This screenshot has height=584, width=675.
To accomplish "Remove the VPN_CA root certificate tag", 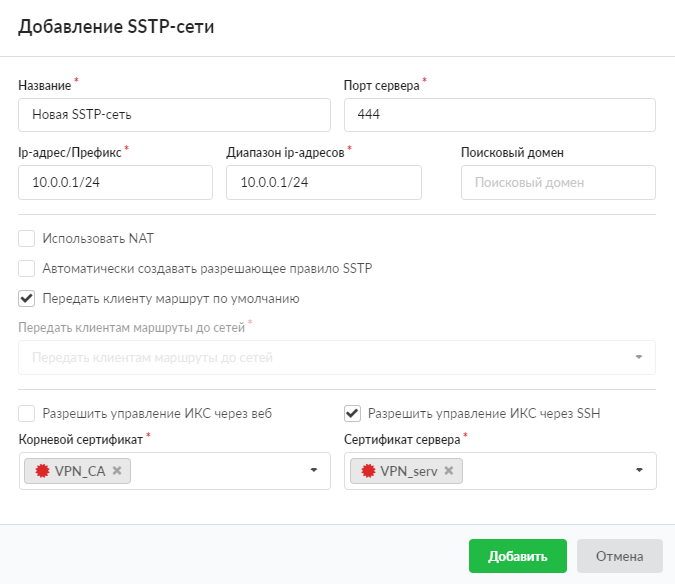I will pos(117,470).
